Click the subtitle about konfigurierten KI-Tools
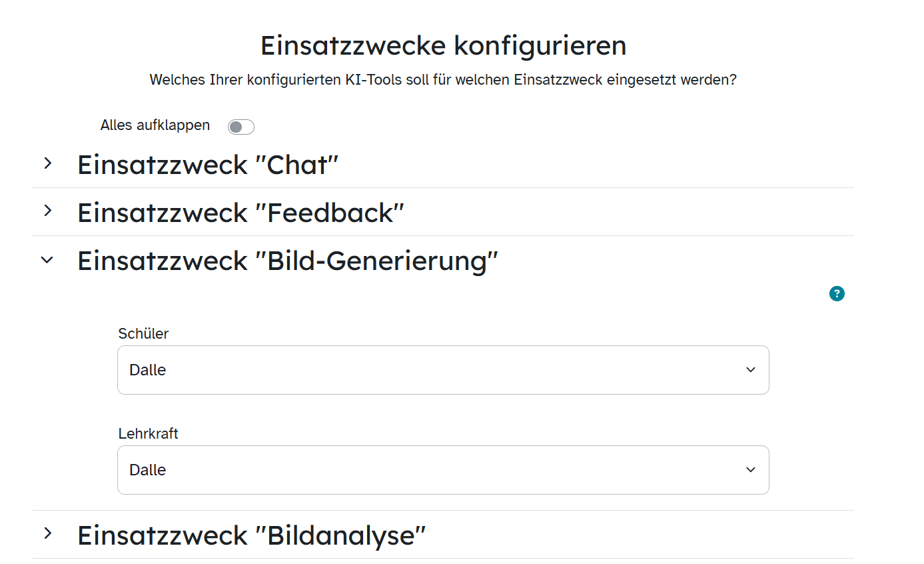 tap(443, 80)
